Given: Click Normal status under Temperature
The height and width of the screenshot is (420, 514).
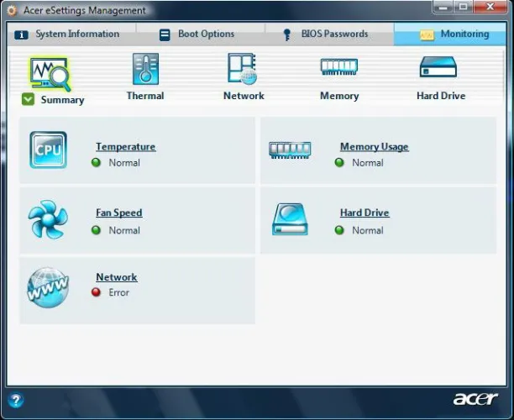Looking at the screenshot, I should click(x=124, y=163).
